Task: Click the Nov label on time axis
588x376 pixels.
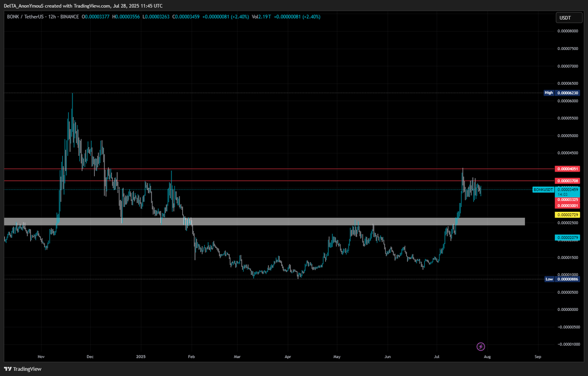Action: (41, 357)
